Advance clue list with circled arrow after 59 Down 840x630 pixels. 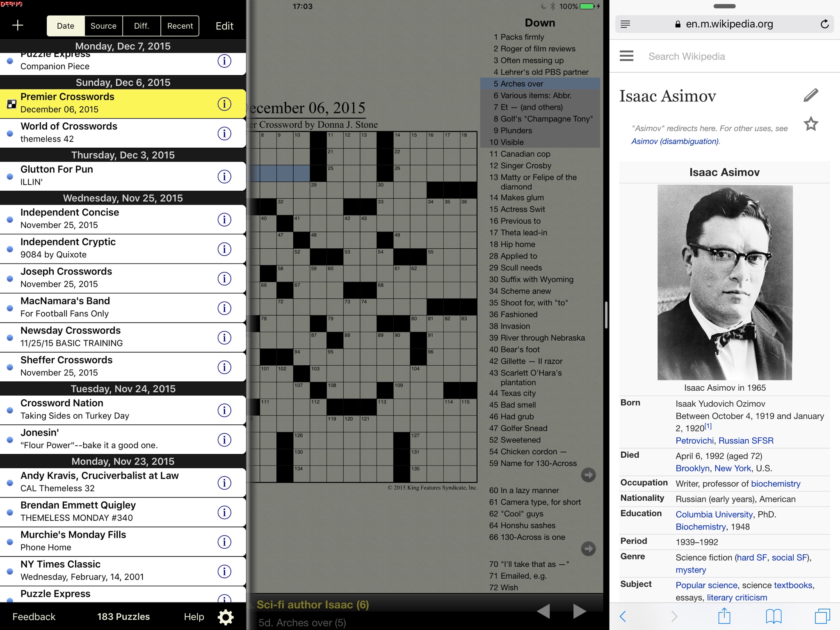[x=588, y=475]
